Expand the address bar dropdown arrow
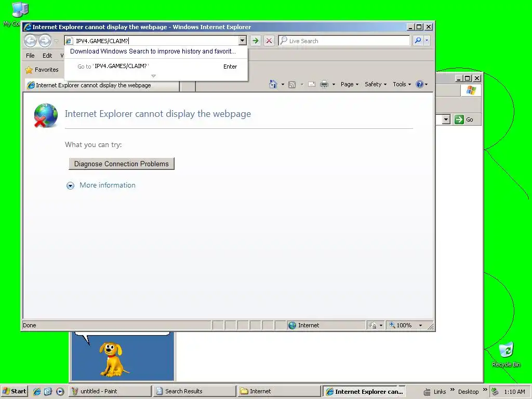Screen dimensions: 532x399 tap(242, 41)
